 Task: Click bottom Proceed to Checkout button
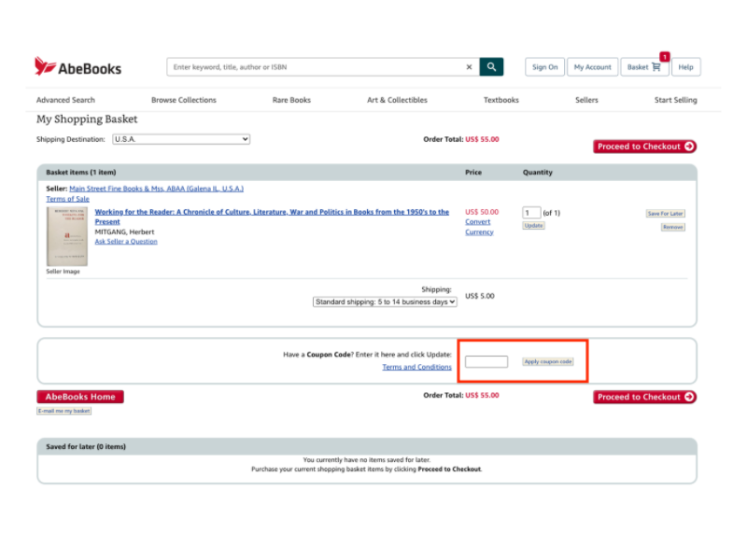point(644,397)
